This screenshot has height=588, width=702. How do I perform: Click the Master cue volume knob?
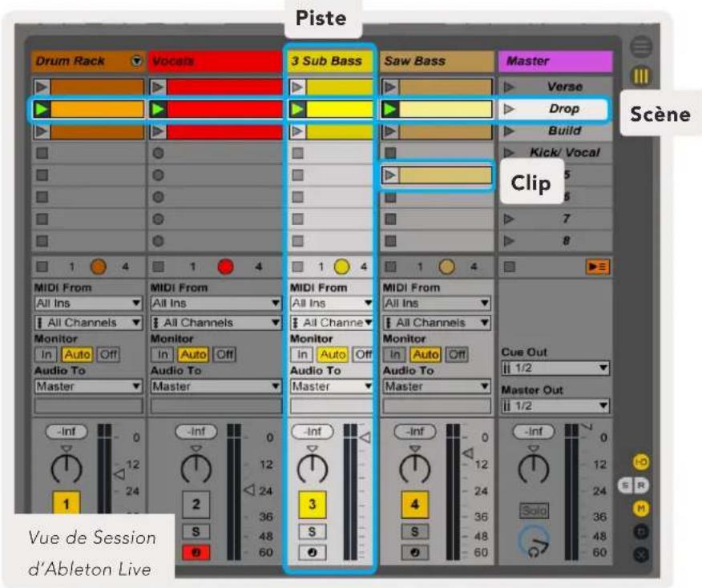coord(534,541)
